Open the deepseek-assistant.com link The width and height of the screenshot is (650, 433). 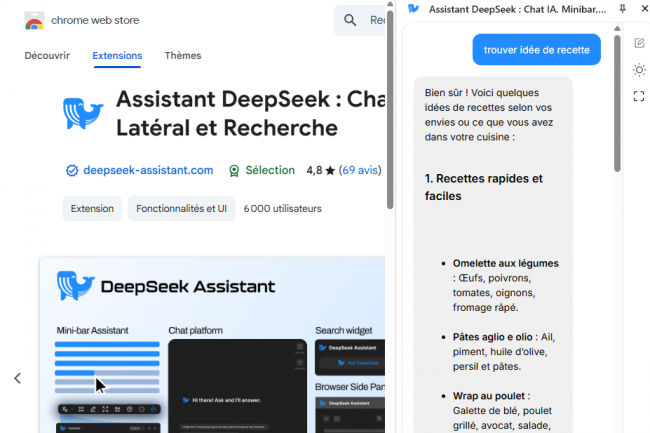[x=148, y=170]
